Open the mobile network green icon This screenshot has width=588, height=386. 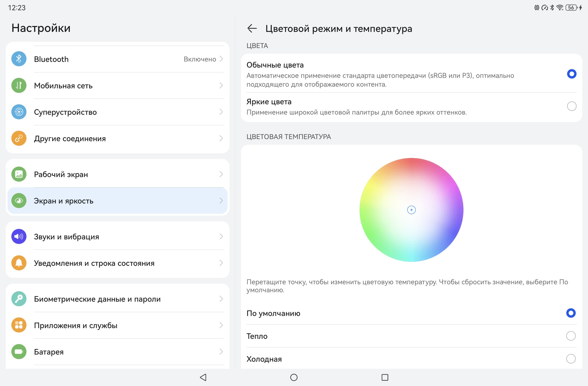pos(19,85)
